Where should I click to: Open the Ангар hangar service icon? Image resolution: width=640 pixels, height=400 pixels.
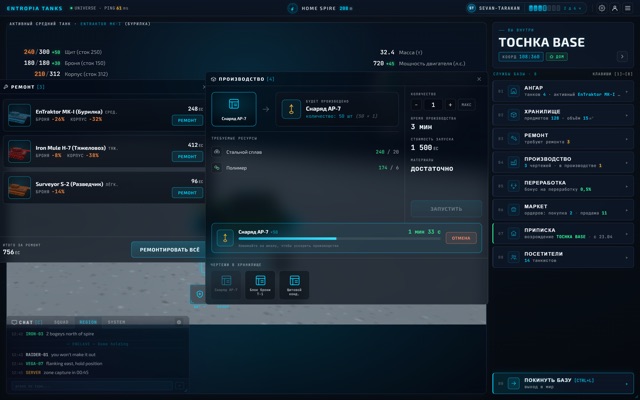coord(513,91)
